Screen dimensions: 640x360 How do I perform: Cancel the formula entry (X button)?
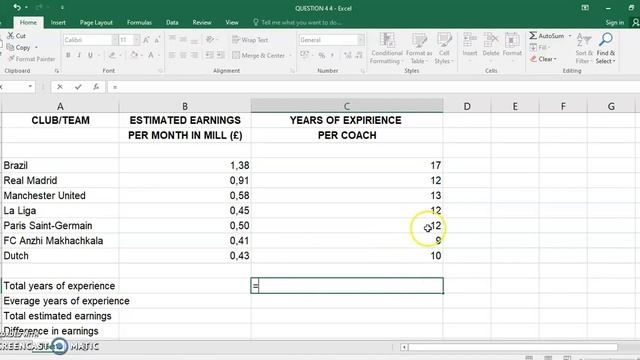(60, 87)
